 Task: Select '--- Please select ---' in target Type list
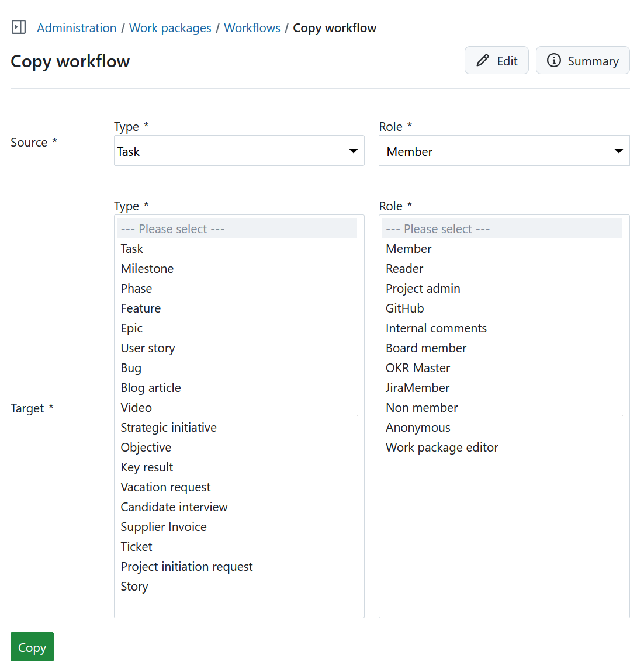[172, 228]
